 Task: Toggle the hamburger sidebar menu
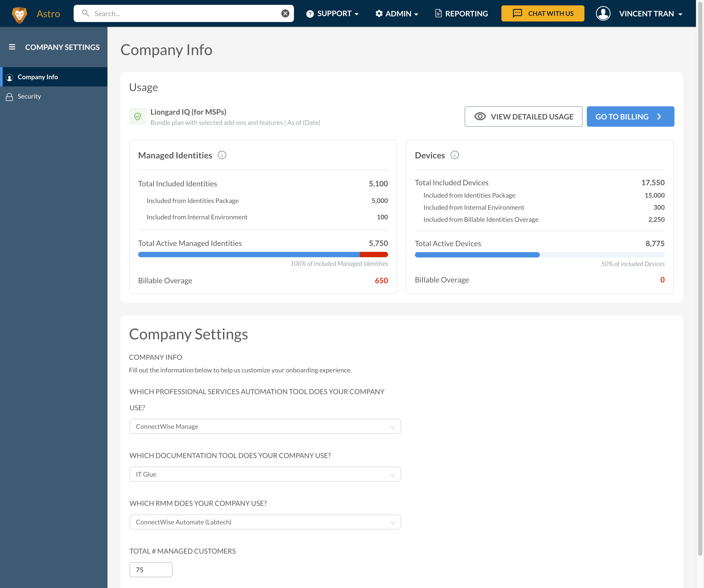pos(12,47)
